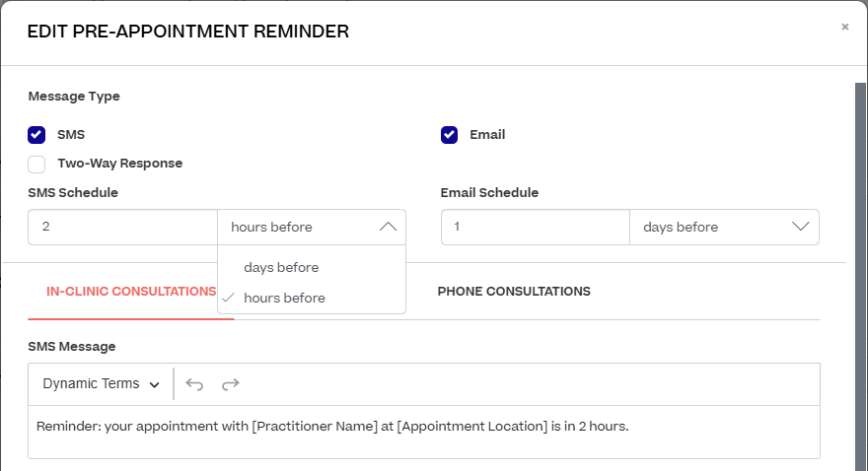Switch to the In-Clinic Consultations tab
868x471 pixels.
pos(131,292)
